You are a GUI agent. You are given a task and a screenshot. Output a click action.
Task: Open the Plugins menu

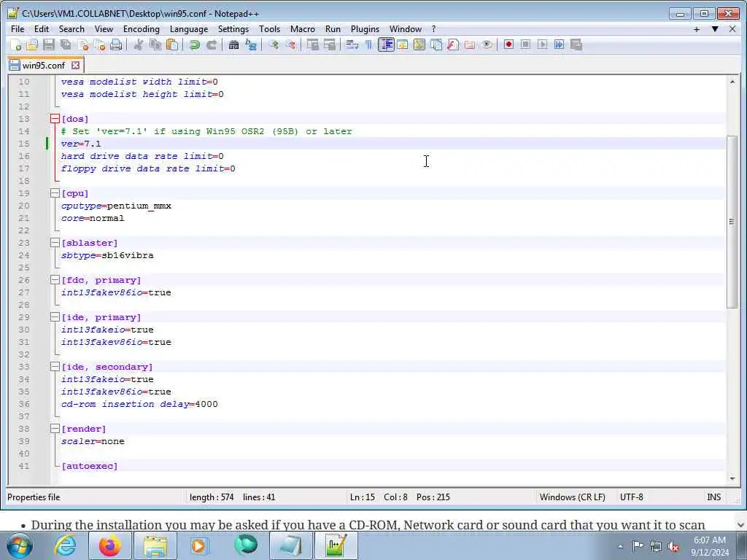[365, 29]
